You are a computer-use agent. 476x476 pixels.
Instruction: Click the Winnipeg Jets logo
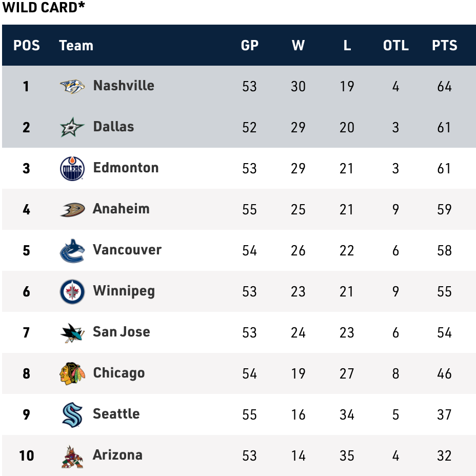coord(72,291)
